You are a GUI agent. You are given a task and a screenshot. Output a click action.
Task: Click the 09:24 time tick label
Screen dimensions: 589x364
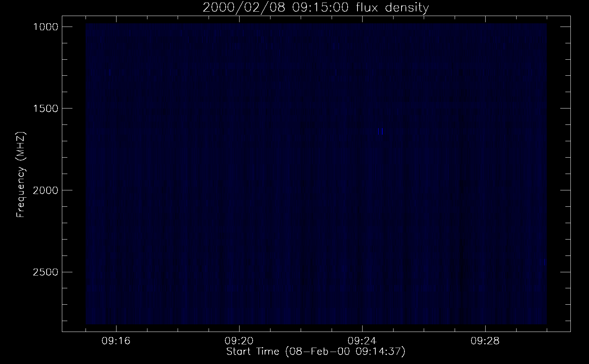coord(362,341)
